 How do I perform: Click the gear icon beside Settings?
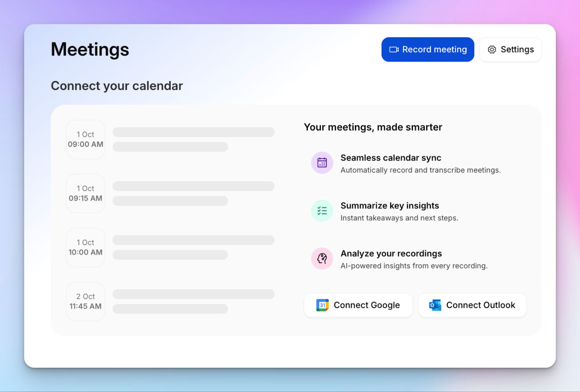pyautogui.click(x=492, y=50)
